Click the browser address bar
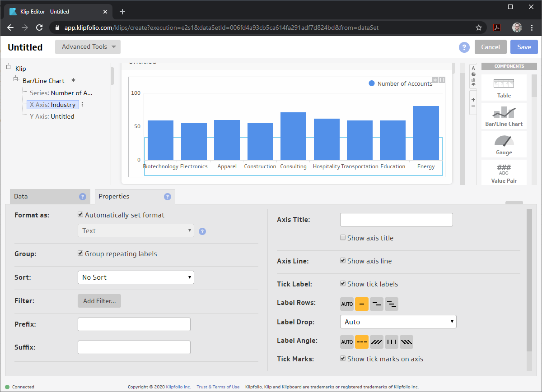 (266, 28)
